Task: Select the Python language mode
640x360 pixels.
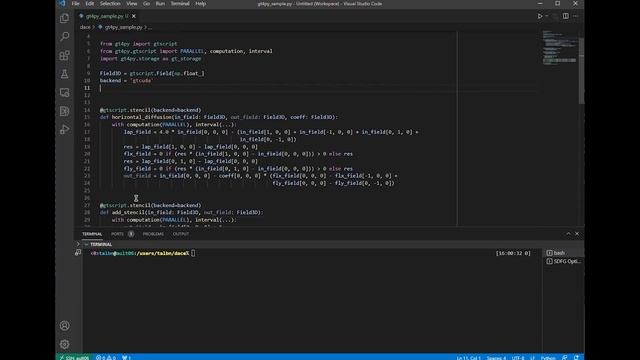Action: point(548,358)
